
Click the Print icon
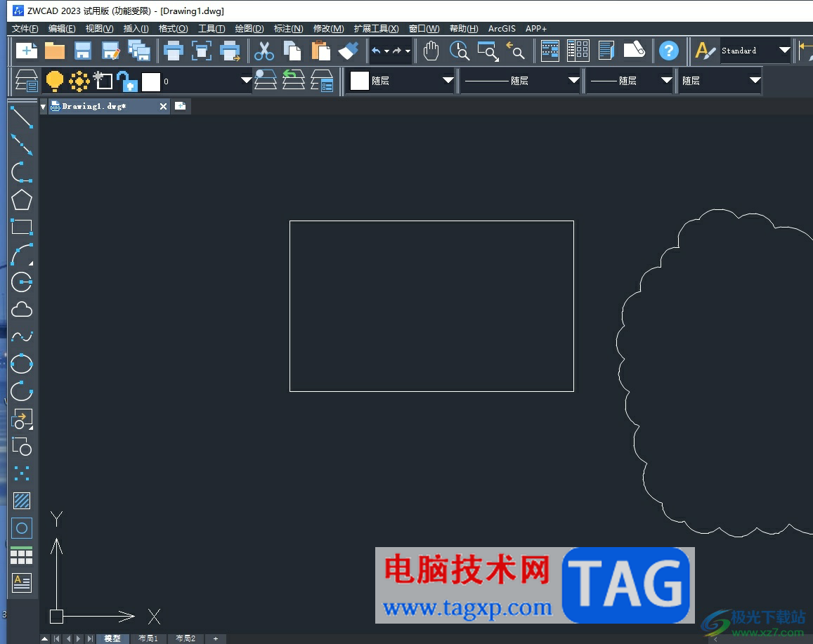tap(173, 51)
